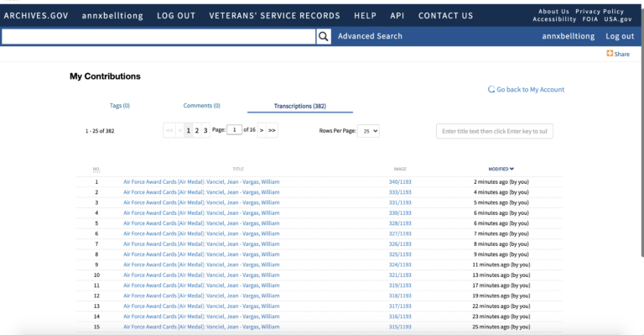Open the Air Force Award Cards title in row 12

(201, 296)
